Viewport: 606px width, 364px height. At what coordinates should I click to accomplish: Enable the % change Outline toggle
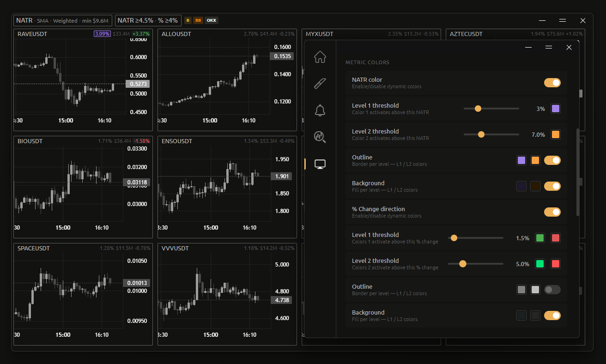552,290
